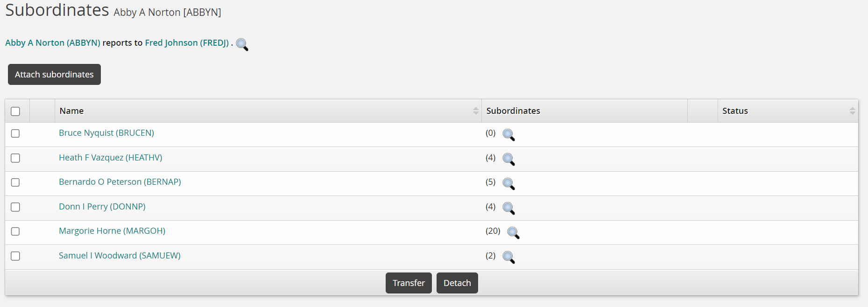Open Heath F Vazquez's subordinates magnifier

tap(508, 160)
